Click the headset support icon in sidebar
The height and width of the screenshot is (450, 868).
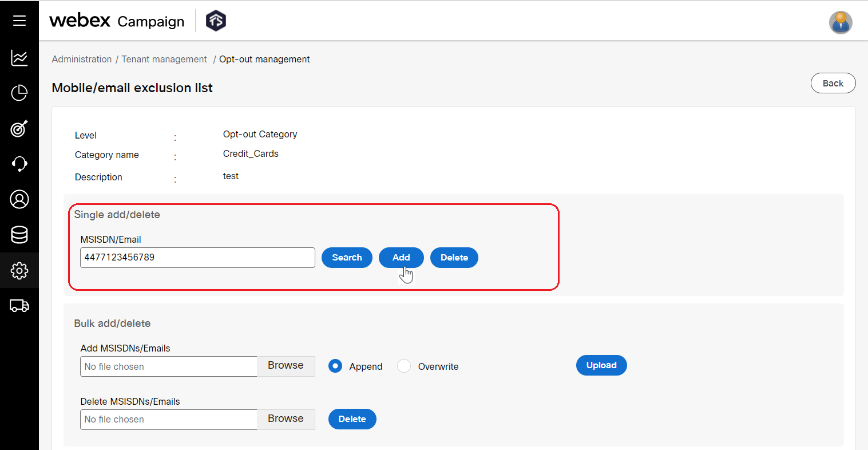[x=19, y=164]
